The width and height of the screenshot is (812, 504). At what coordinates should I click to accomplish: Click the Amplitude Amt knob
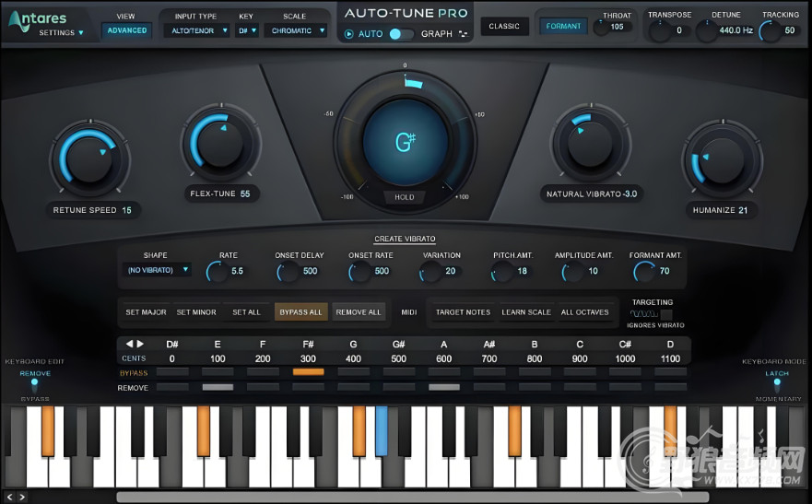pyautogui.click(x=572, y=271)
